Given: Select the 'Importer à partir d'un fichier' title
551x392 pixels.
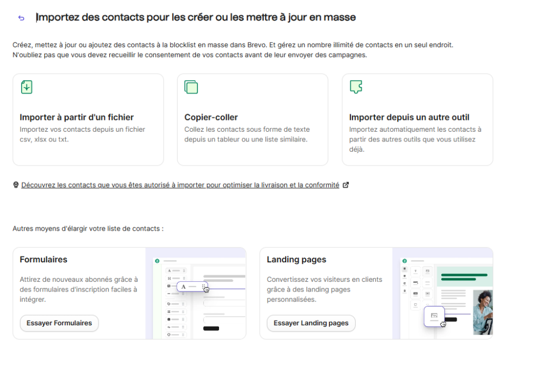Looking at the screenshot, I should point(76,117).
